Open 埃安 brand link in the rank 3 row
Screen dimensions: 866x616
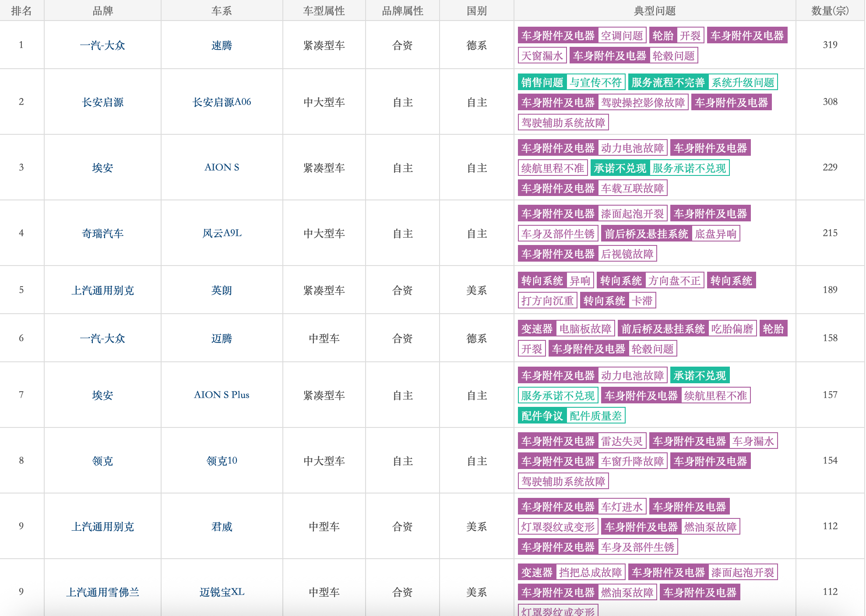[x=102, y=168]
